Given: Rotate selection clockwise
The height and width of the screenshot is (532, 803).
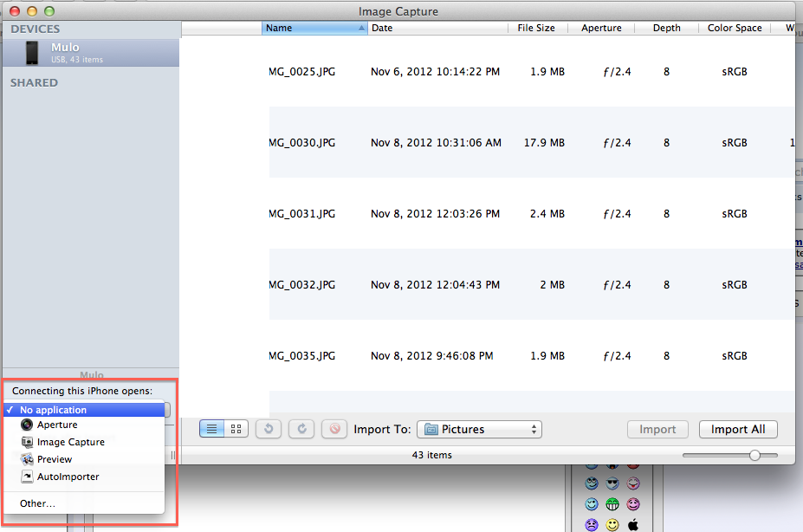Looking at the screenshot, I should [x=301, y=429].
